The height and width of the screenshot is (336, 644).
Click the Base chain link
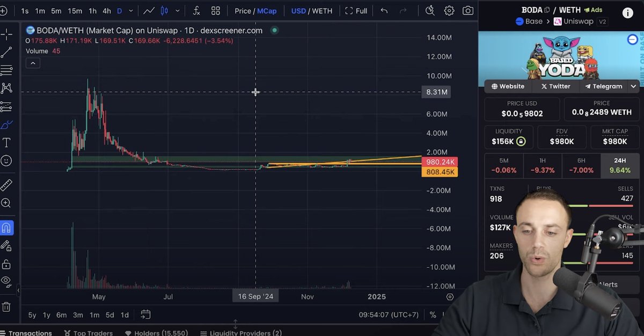click(x=529, y=21)
